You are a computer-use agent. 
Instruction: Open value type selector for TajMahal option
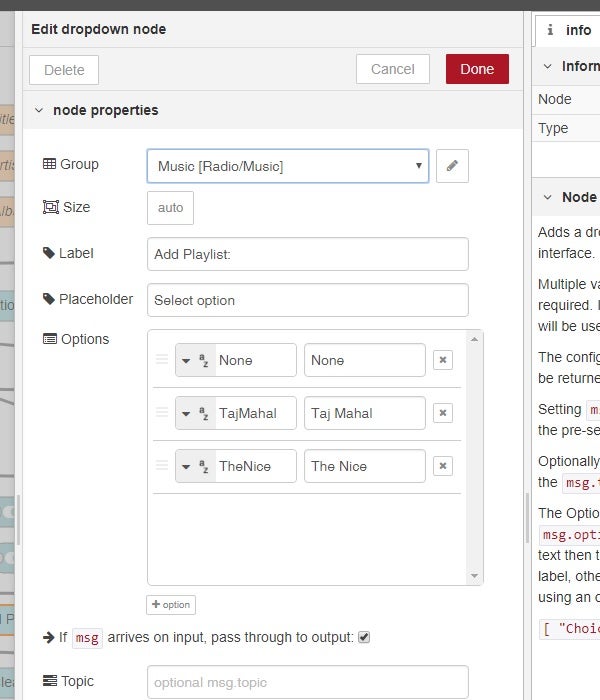click(194, 413)
